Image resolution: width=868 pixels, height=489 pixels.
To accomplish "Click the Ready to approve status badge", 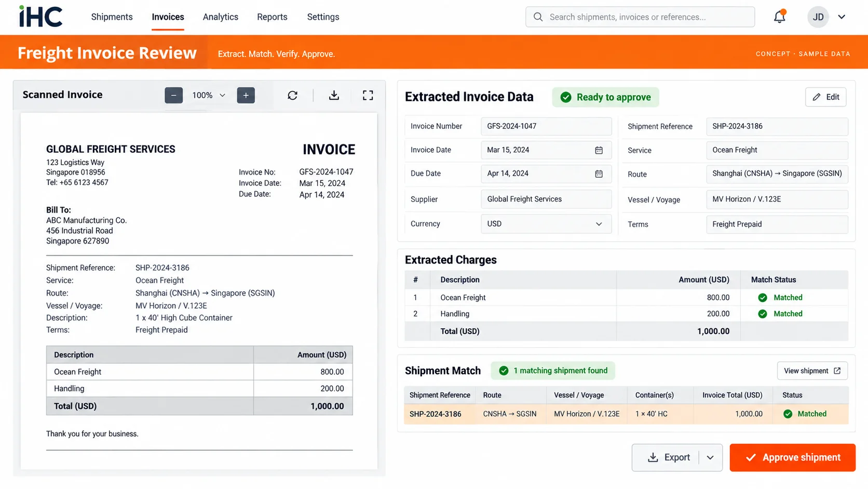I will tap(606, 97).
